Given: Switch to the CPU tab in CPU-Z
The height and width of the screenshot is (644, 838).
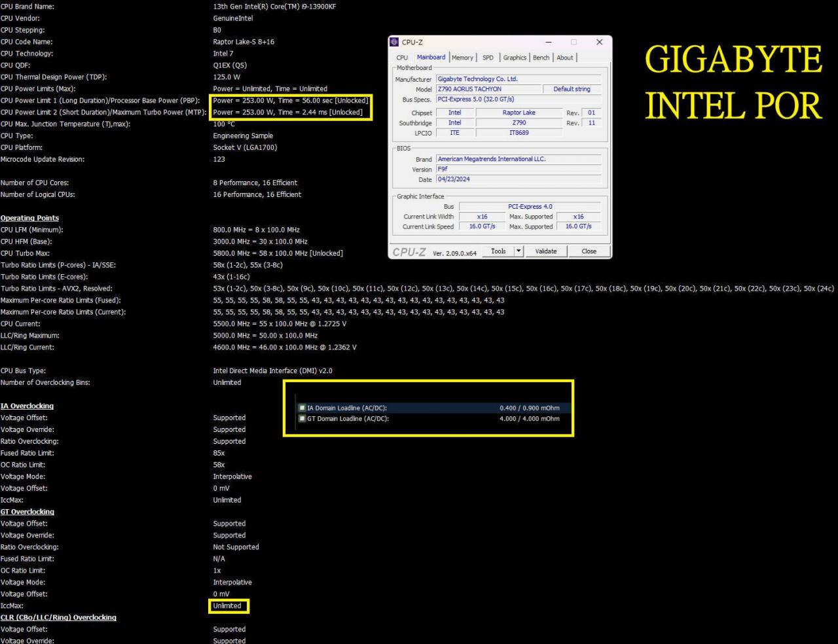Looking at the screenshot, I should point(402,58).
